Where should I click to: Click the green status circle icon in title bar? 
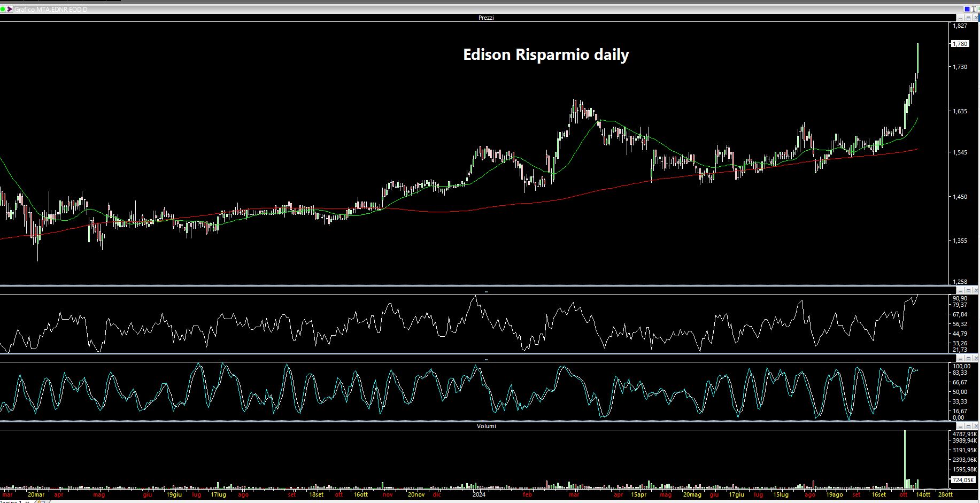(x=3, y=9)
